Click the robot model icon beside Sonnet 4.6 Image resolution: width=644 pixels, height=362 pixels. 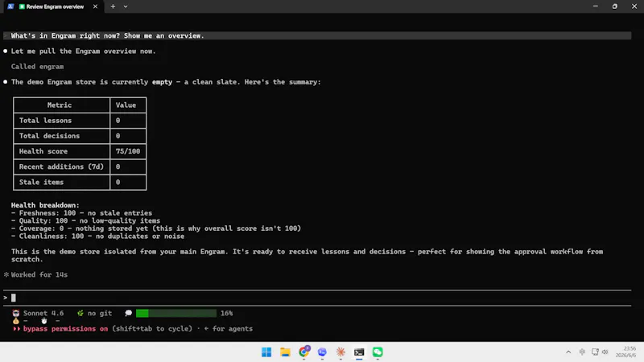[x=16, y=313]
